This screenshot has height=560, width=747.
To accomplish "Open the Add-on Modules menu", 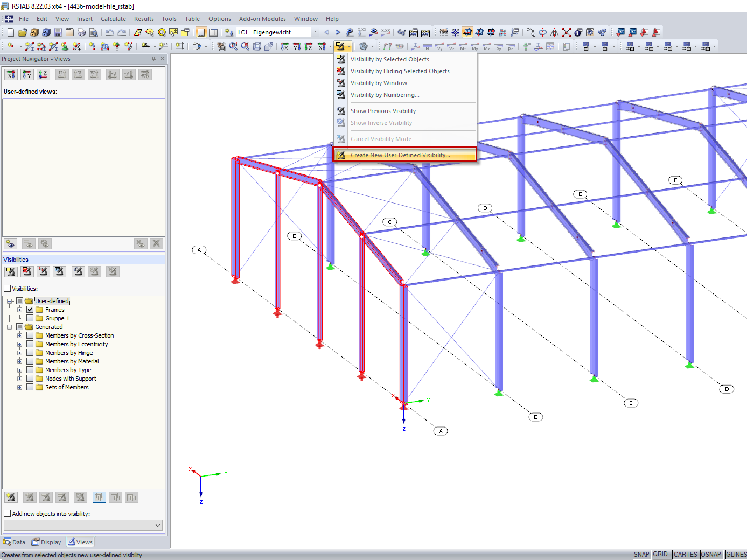I will point(262,19).
